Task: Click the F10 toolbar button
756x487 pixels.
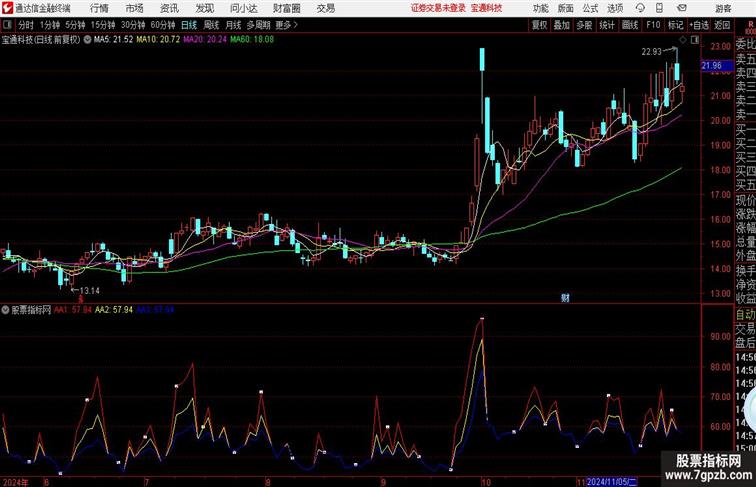Action: [x=653, y=25]
